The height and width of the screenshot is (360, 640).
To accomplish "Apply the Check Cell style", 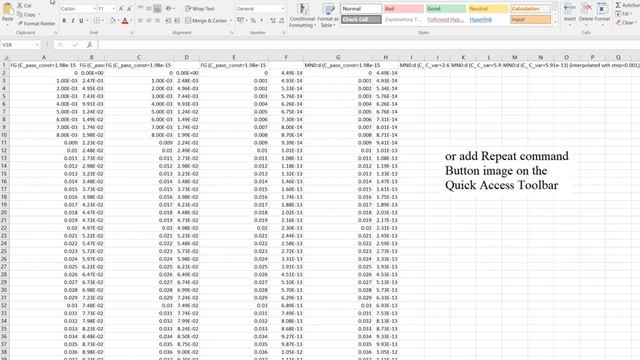I will coord(361,19).
